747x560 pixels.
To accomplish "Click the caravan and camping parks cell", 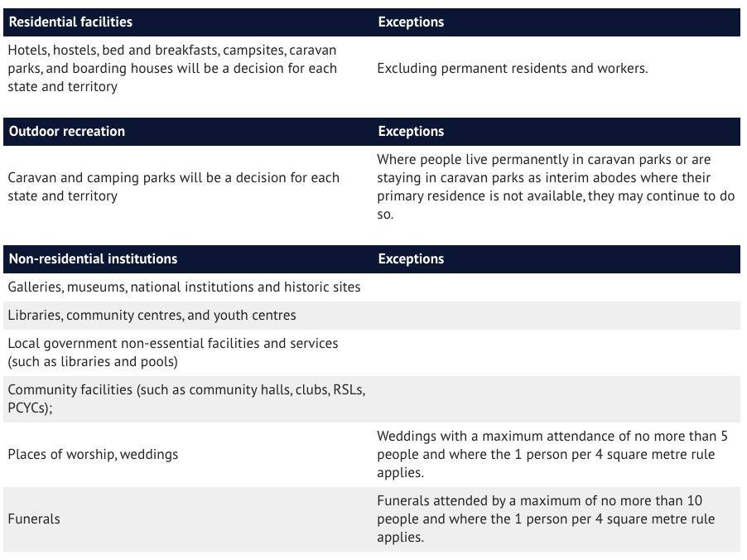I will (173, 186).
